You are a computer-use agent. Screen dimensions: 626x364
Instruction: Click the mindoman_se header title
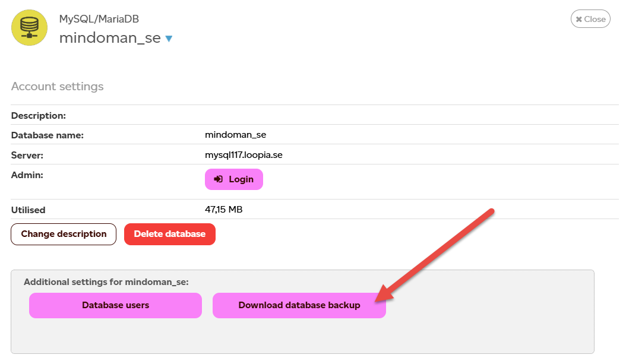(110, 38)
